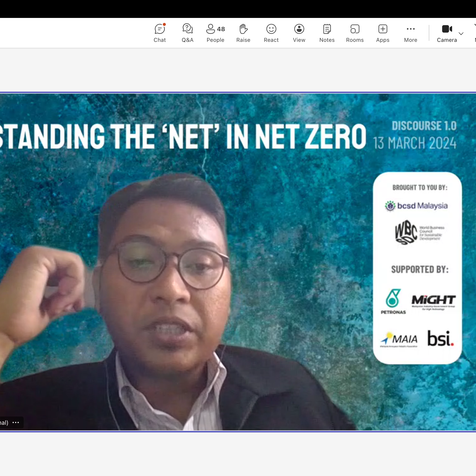
Task: Open the Q&A panel
Action: point(187,33)
